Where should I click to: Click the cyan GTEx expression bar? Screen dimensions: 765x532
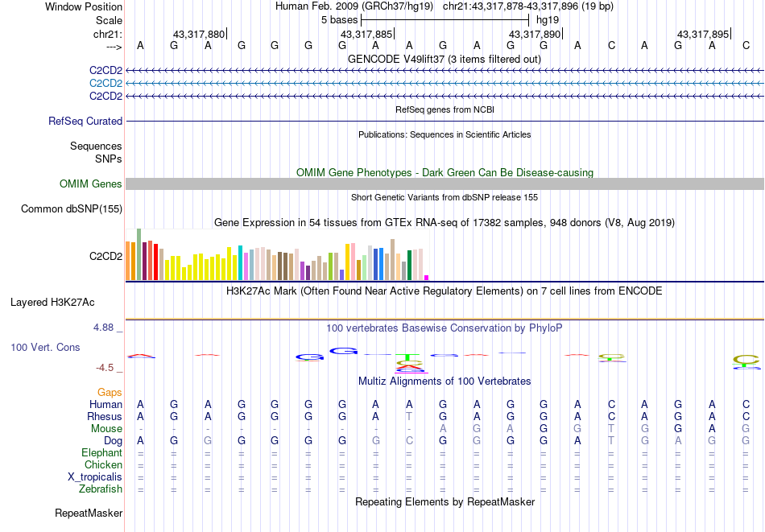point(240,263)
